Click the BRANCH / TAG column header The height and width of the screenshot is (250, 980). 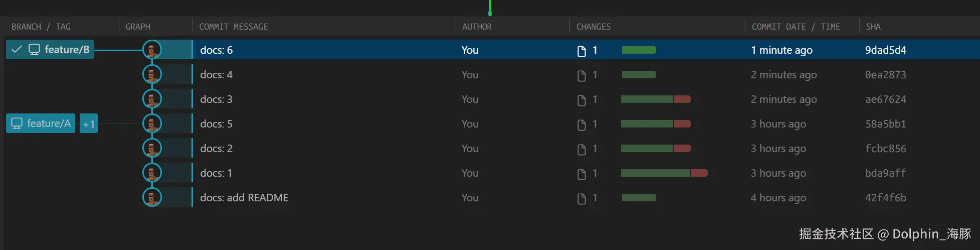click(41, 27)
